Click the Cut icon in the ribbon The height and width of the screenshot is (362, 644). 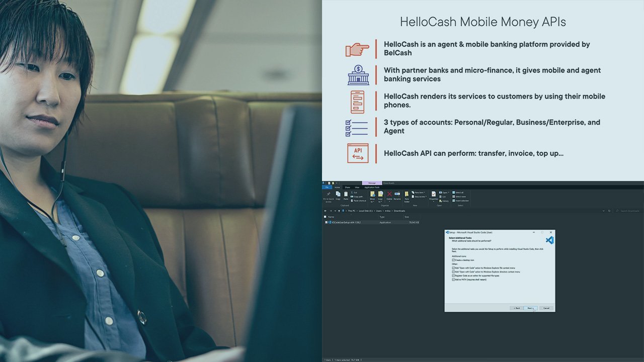pos(354,192)
